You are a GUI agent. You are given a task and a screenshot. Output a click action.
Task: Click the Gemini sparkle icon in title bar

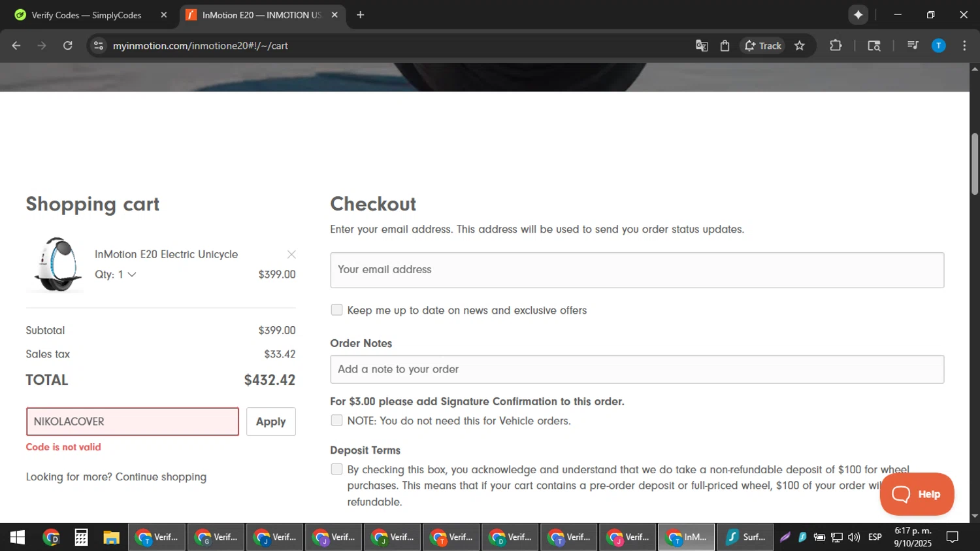[x=858, y=14]
